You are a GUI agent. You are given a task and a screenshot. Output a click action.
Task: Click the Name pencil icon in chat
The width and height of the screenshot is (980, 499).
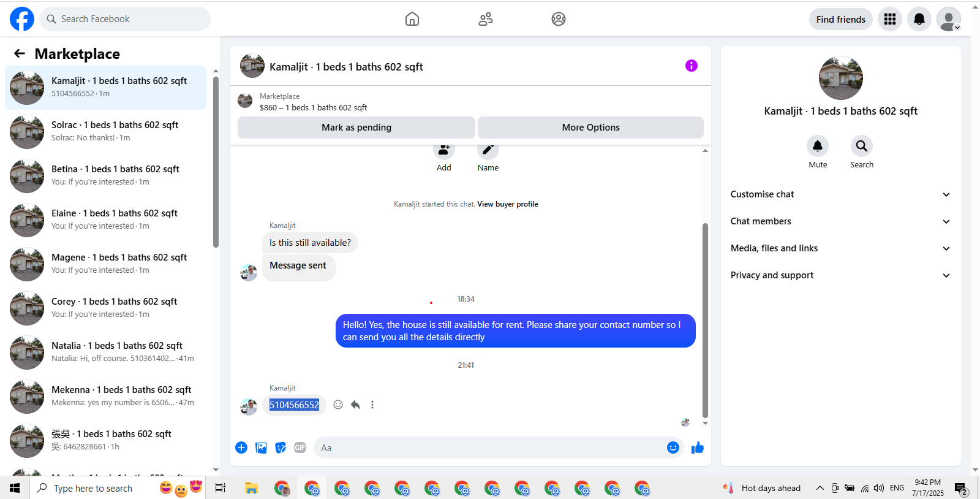click(488, 150)
